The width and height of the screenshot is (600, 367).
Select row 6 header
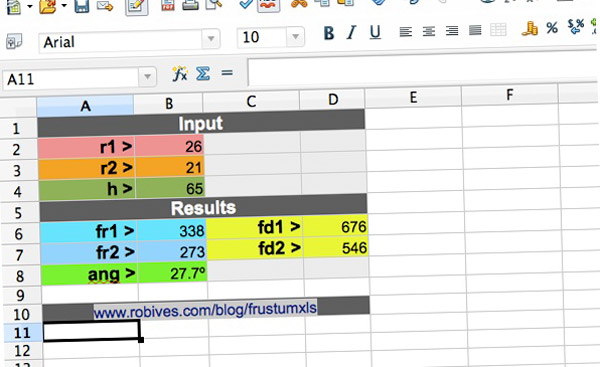click(19, 233)
